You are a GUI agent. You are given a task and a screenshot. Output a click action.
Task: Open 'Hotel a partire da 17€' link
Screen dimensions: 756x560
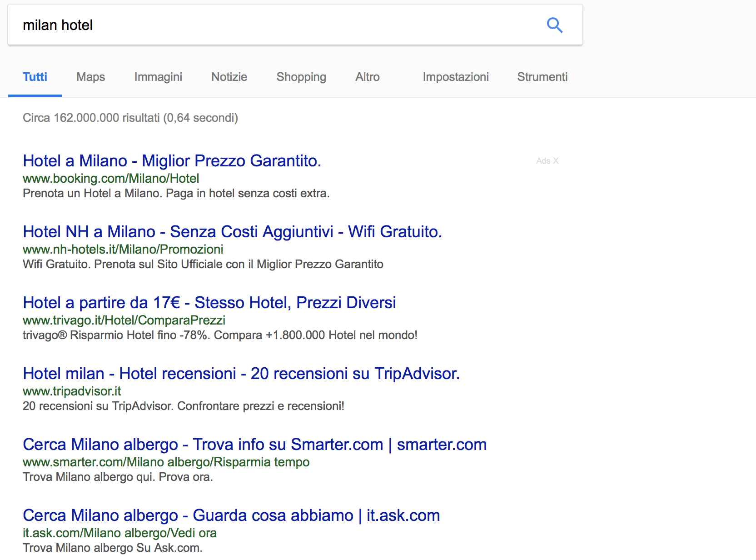(x=209, y=303)
